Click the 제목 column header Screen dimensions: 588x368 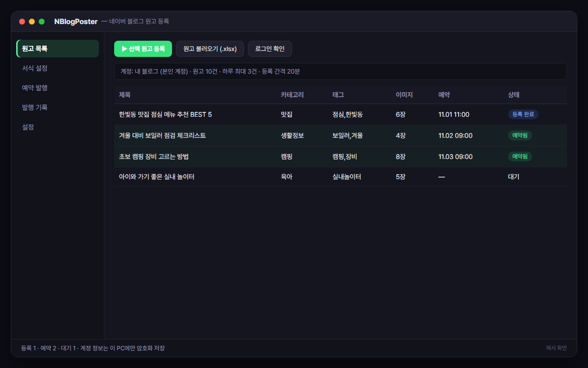(x=125, y=95)
